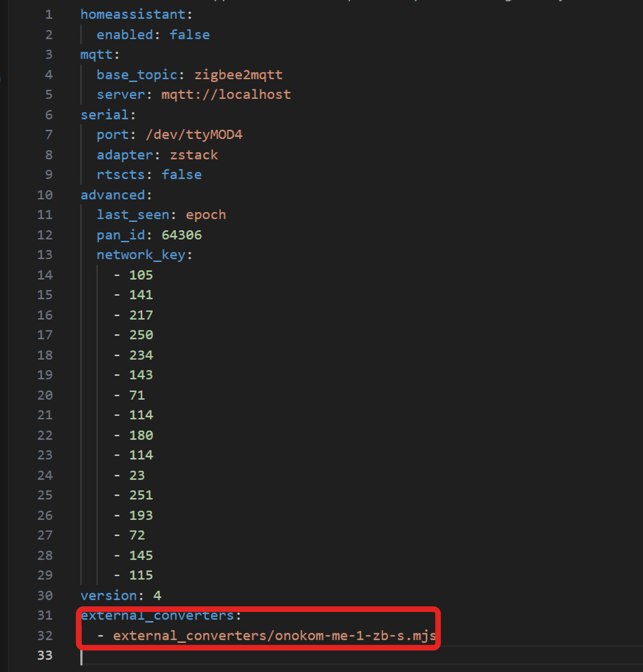Image resolution: width=643 pixels, height=672 pixels.
Task: Click the external_converters key on line 31
Action: point(157,616)
